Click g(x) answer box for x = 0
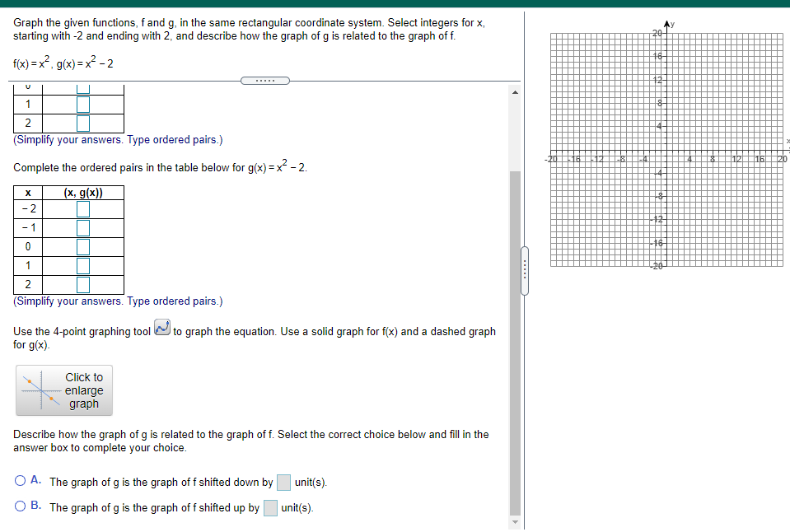This screenshot has width=790, height=532. pos(83,247)
